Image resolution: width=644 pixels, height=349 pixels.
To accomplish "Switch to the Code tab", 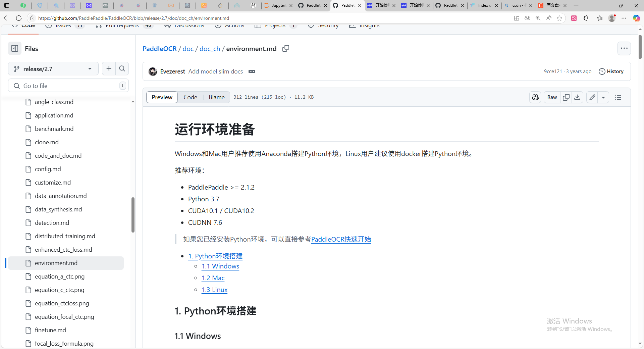I will [x=190, y=97].
